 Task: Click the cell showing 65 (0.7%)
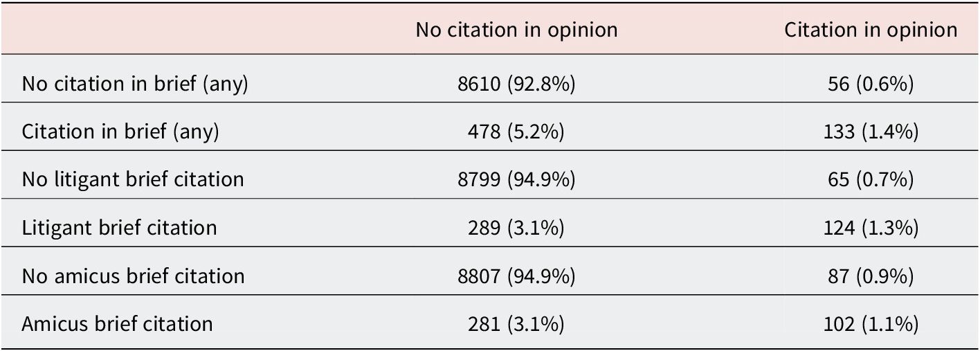click(x=871, y=179)
